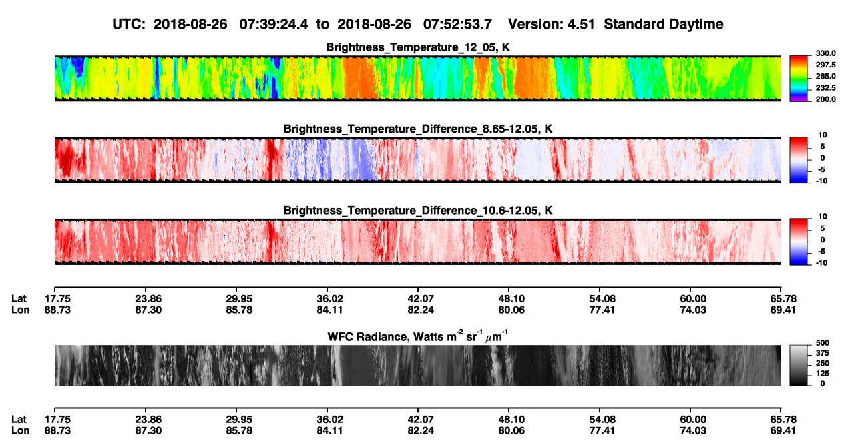Image resolution: width=868 pixels, height=445 pixels.
Task: Click the '125' tick on WFC colorbar
Action: (x=821, y=374)
